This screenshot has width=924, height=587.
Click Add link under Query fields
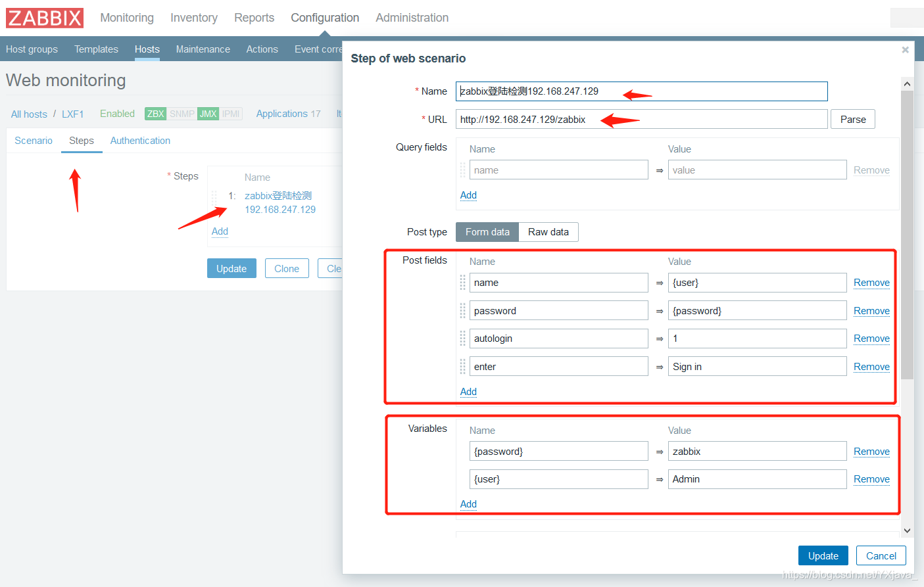468,195
